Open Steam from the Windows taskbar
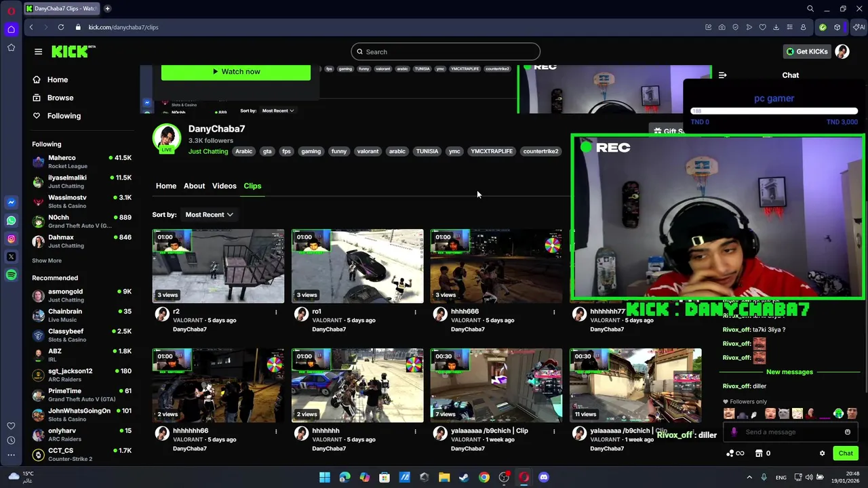 [464, 477]
